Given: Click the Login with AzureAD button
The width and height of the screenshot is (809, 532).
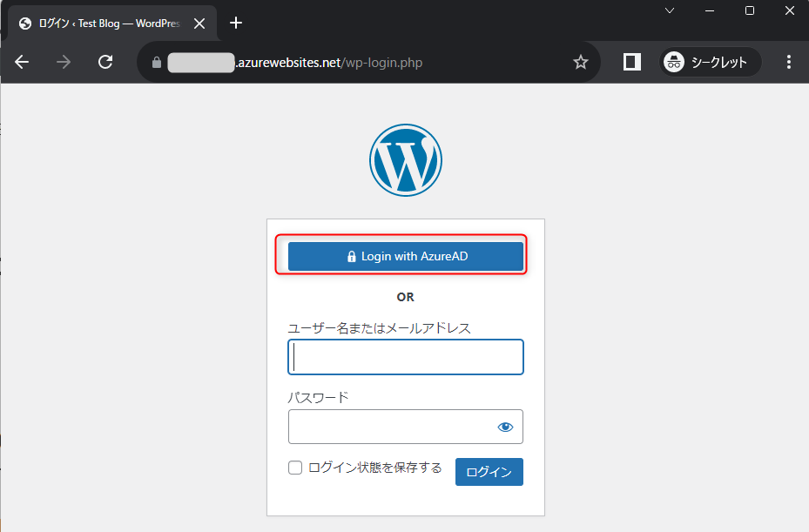Looking at the screenshot, I should [x=406, y=256].
